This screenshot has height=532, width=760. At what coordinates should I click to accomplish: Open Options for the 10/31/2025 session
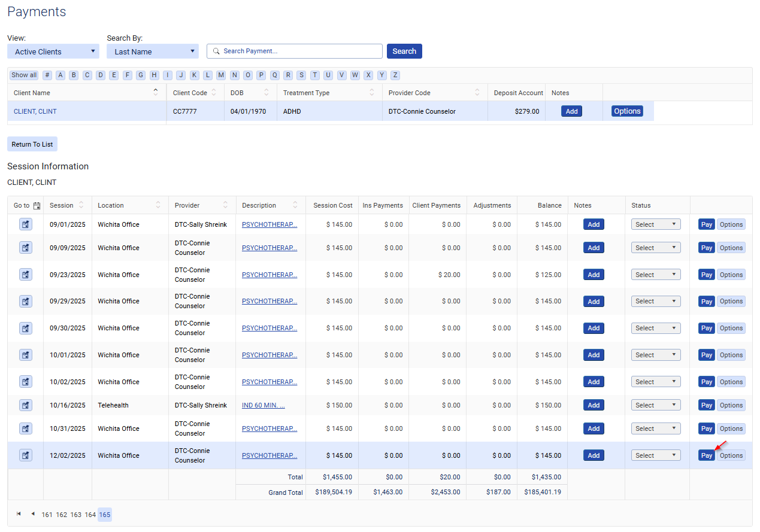pos(731,428)
